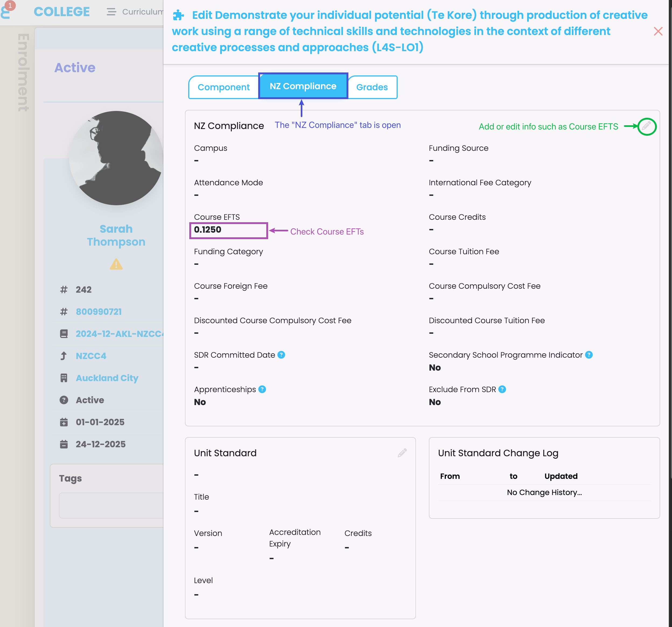672x627 pixels.
Task: Click the hamburger menu icon beside Curriculum
Action: (111, 12)
